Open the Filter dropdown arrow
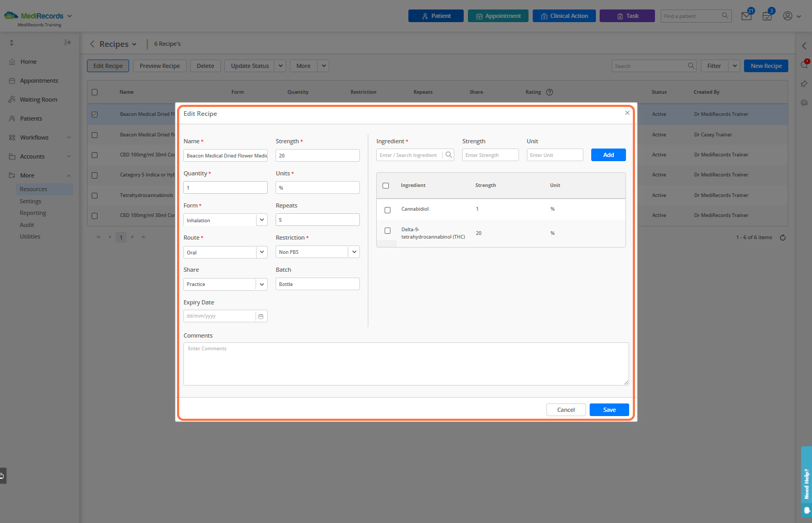 click(x=735, y=66)
